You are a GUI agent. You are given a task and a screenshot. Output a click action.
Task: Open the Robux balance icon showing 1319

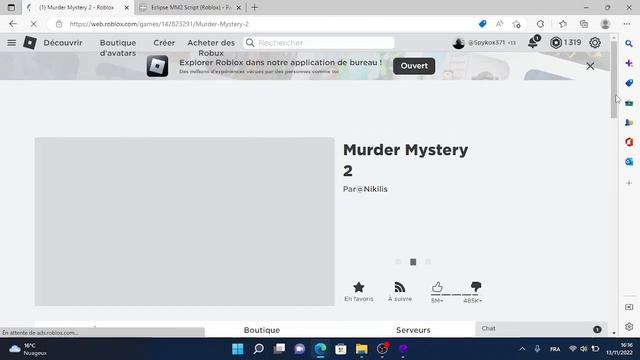click(x=556, y=42)
